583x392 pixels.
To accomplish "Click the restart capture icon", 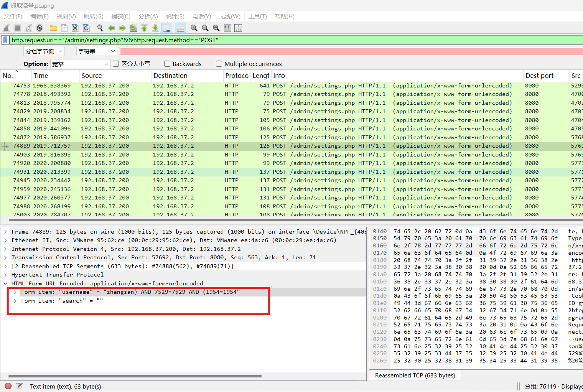I will [28, 28].
